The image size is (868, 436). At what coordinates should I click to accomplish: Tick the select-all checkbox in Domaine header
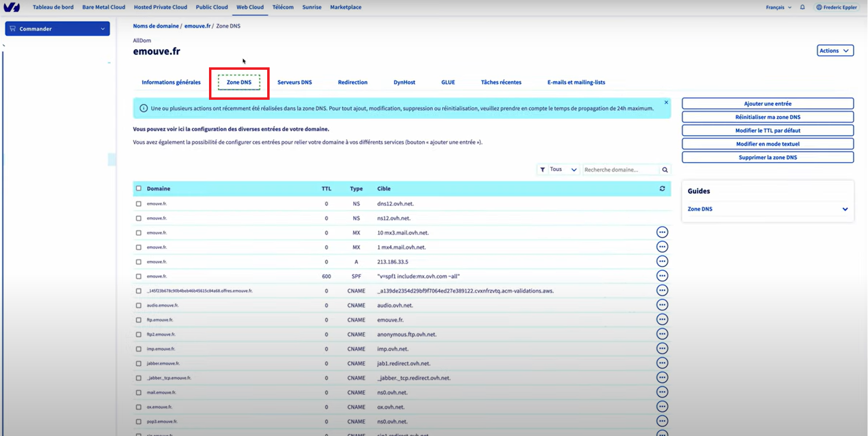point(139,188)
